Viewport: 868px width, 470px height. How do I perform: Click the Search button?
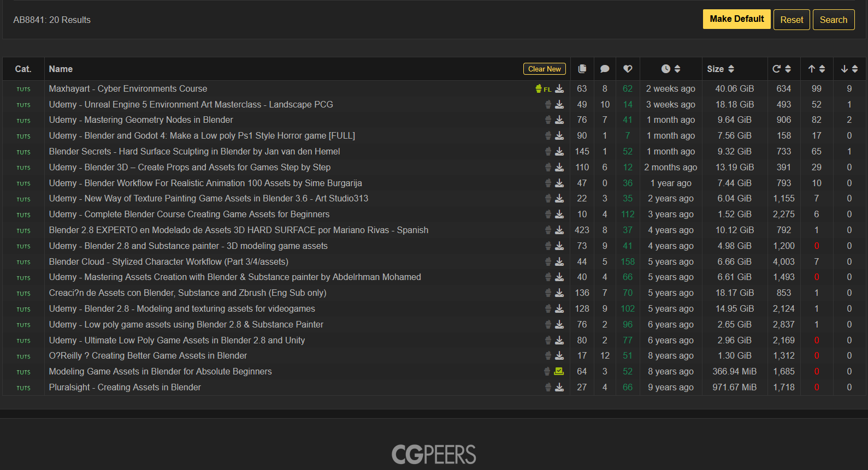coord(834,20)
